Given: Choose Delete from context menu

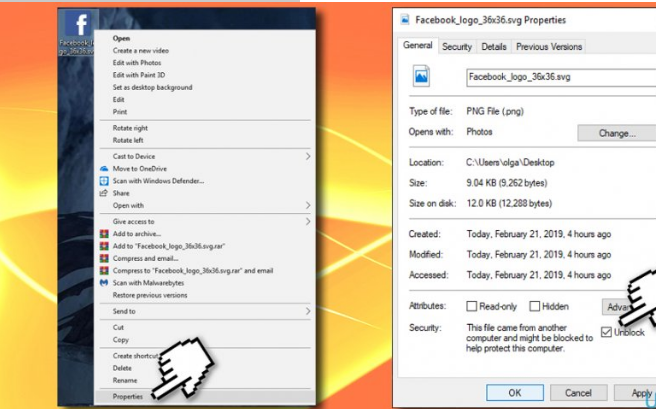Looking at the screenshot, I should pyautogui.click(x=122, y=368).
